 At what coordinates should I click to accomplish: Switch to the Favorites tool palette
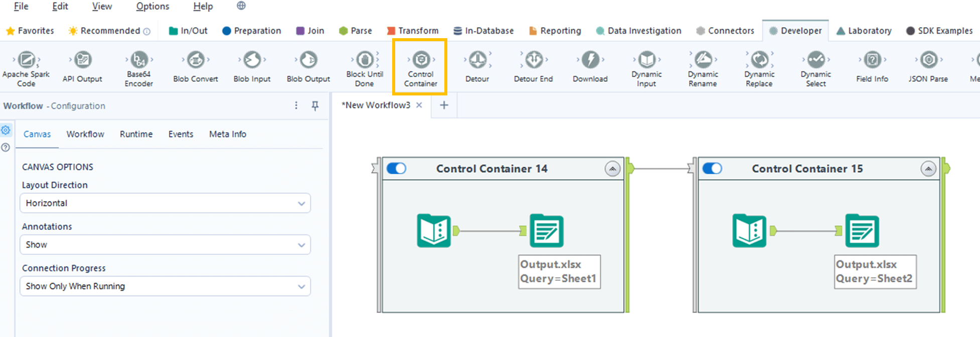point(30,31)
